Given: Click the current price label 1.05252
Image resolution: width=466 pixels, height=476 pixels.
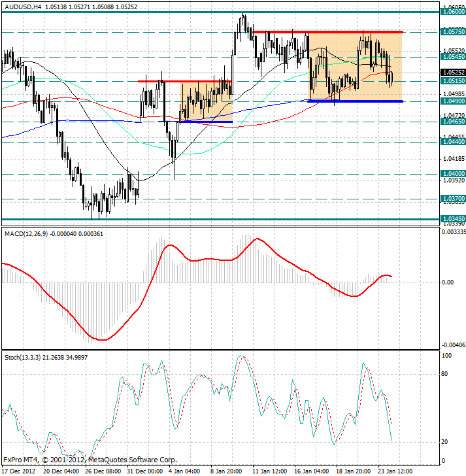Looking at the screenshot, I should coord(453,72).
